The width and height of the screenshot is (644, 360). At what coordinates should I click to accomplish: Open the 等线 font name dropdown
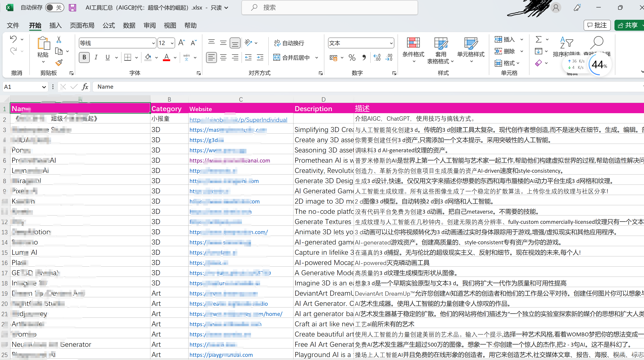(154, 43)
